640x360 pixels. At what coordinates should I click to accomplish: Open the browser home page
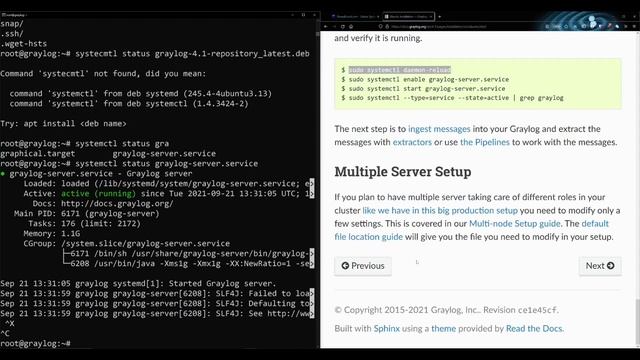[x=351, y=27]
